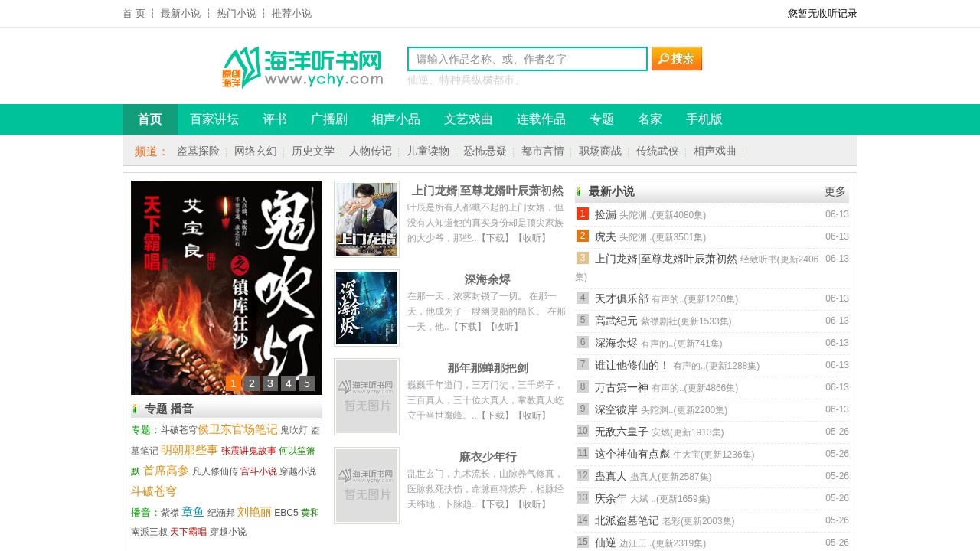Click the search input field

tap(525, 58)
